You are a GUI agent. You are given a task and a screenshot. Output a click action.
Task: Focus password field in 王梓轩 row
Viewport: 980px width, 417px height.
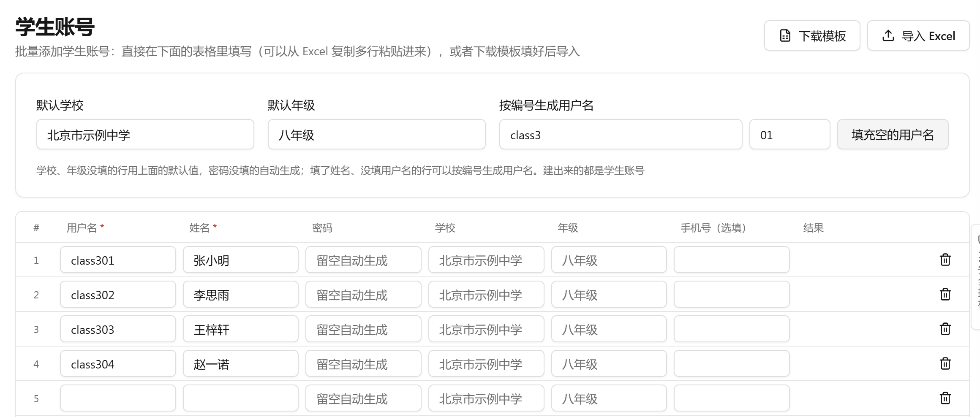pos(363,329)
